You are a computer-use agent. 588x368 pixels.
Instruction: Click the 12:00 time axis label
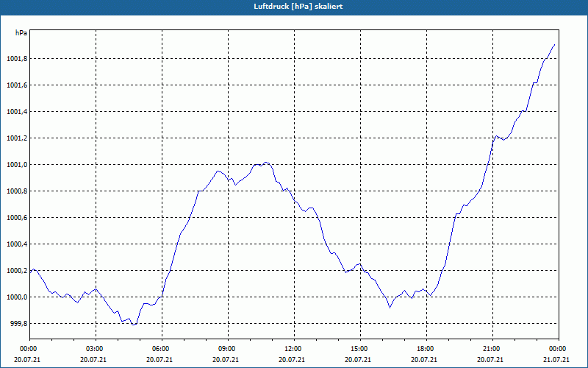pyautogui.click(x=292, y=348)
